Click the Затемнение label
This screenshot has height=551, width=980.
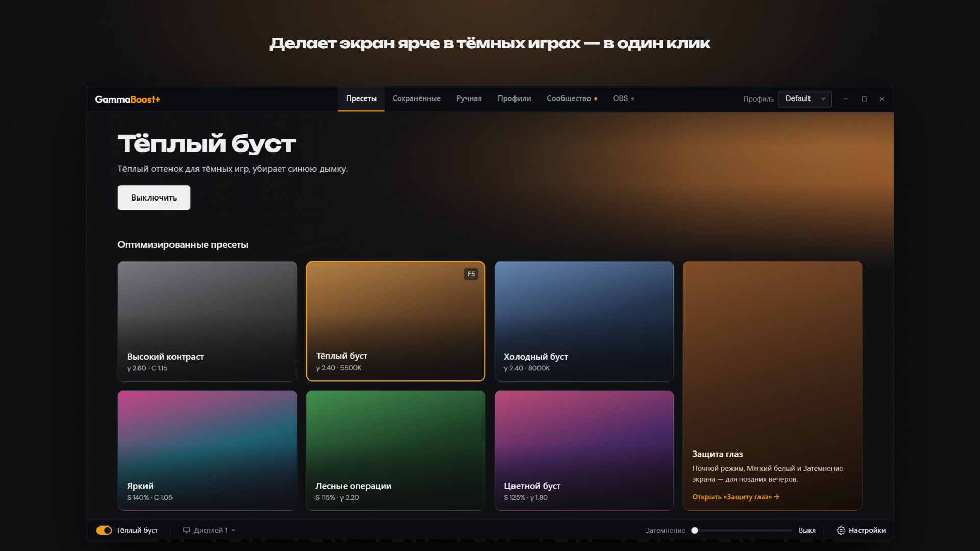coord(665,530)
